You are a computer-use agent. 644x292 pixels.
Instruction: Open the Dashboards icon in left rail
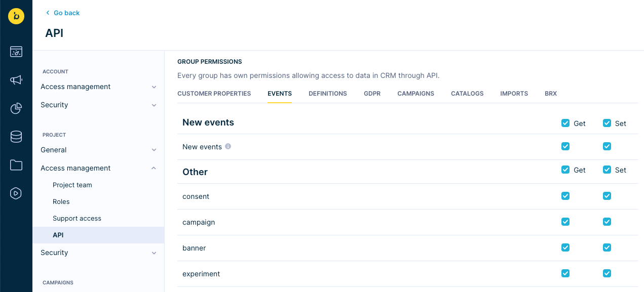click(x=16, y=52)
